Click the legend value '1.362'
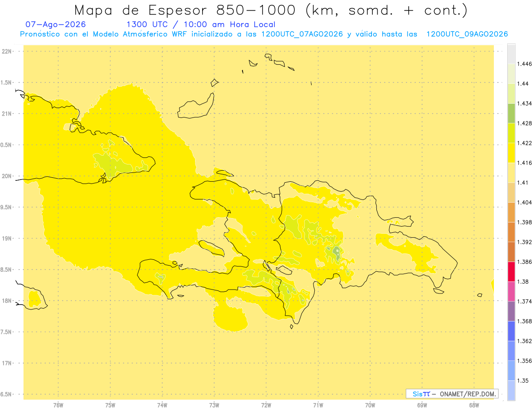This screenshot has height=411, width=532. pyautogui.click(x=524, y=341)
